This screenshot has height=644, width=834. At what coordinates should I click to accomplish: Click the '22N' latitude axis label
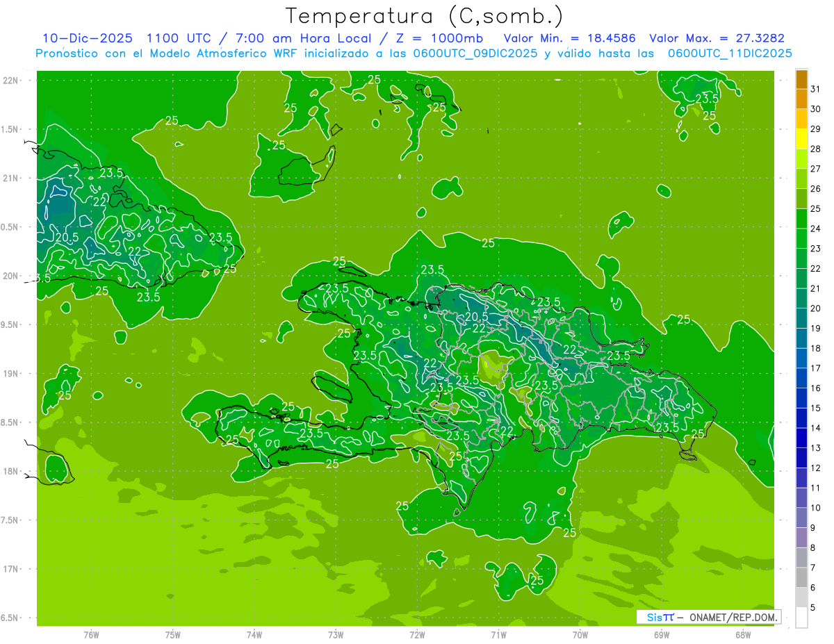click(11, 81)
